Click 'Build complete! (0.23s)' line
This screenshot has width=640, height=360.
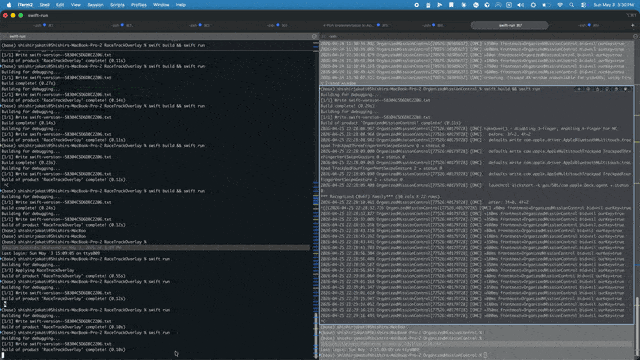click(29, 162)
